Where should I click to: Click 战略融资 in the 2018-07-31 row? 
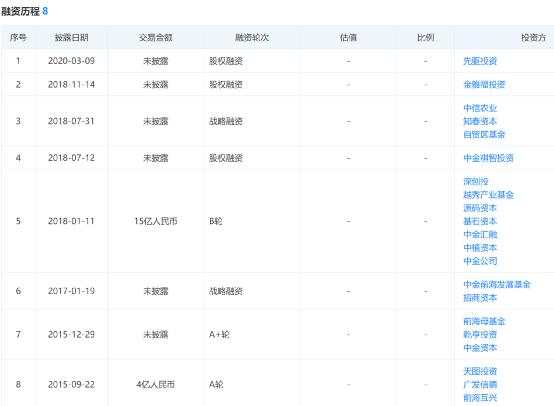click(x=226, y=121)
